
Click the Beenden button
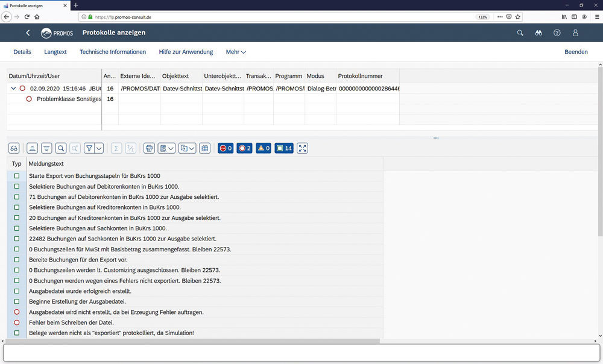[576, 52]
